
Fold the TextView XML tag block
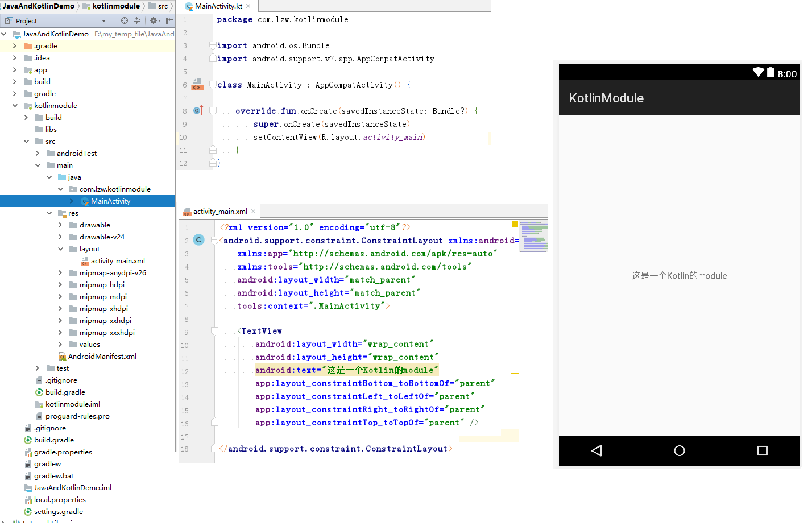coord(215,331)
